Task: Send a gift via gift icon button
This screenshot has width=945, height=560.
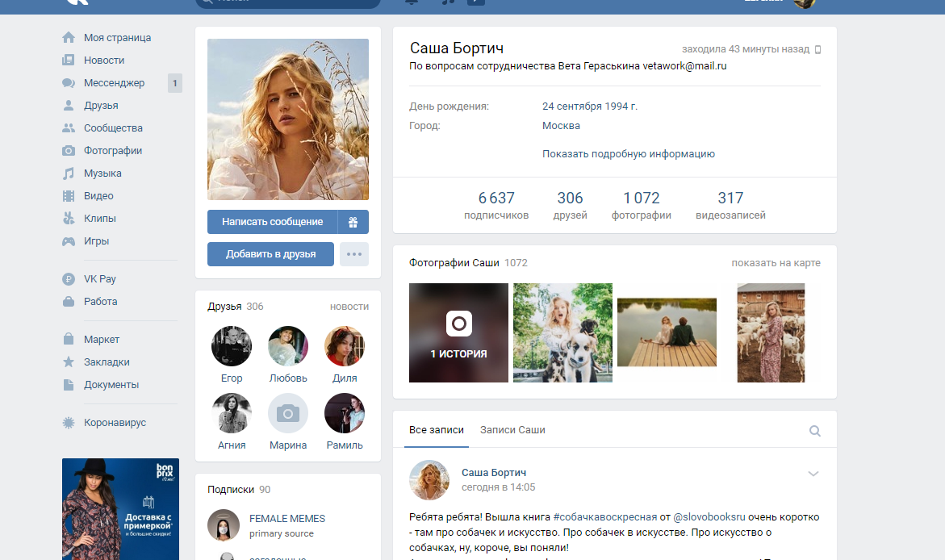Action: 353,222
